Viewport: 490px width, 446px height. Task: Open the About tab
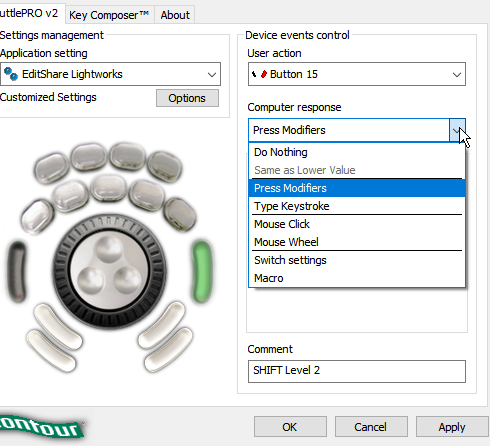click(x=175, y=15)
